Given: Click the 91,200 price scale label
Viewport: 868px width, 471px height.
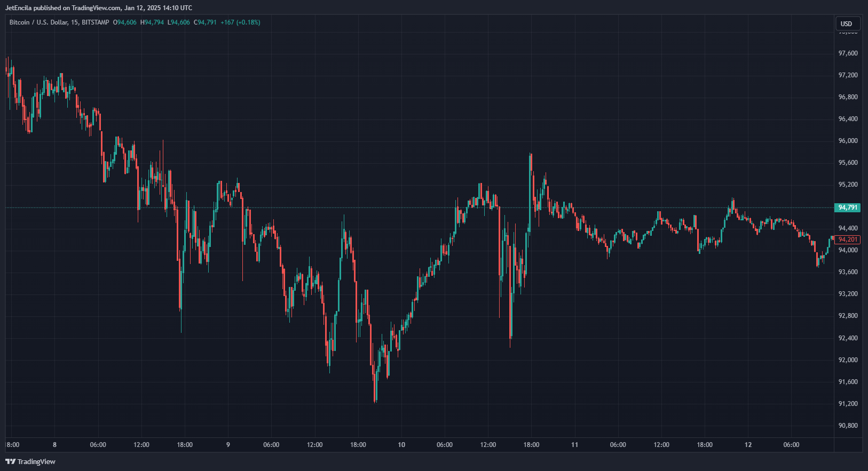Looking at the screenshot, I should [x=848, y=404].
